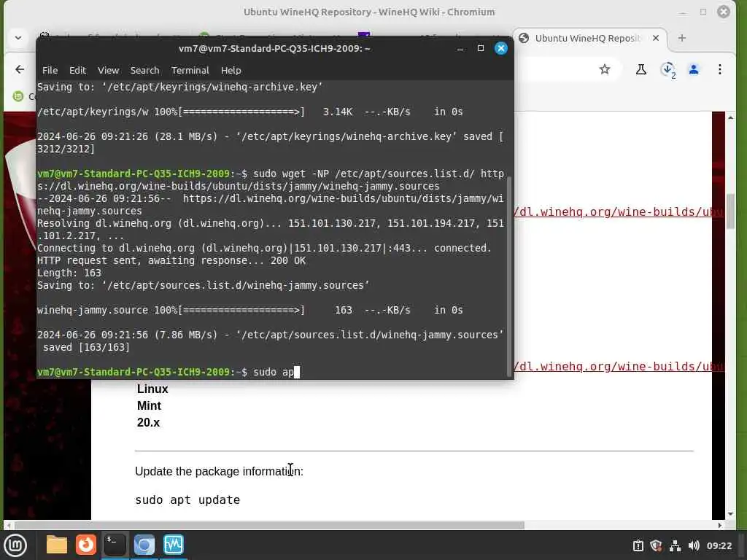Select the Chromium taskbar button
This screenshot has width=747, height=560.
coord(144,545)
